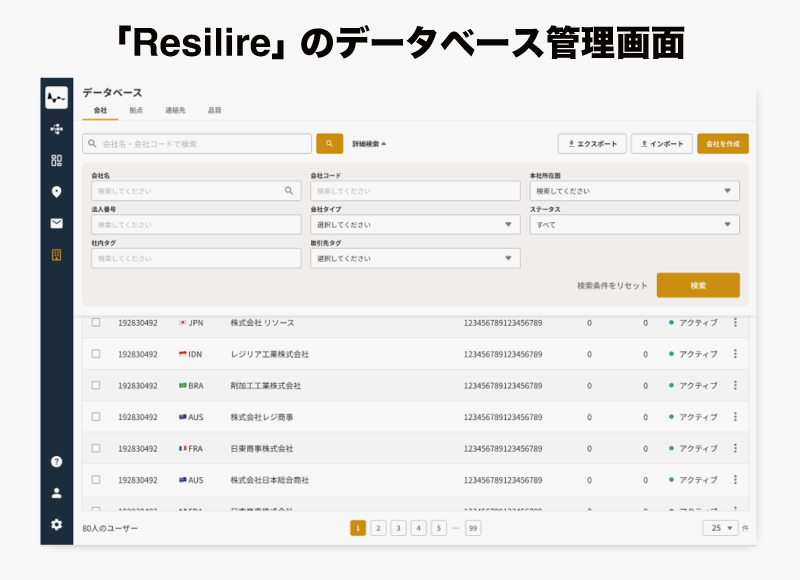800x580 pixels.
Task: Click magnifier icon inside 会社名 field
Action: (x=289, y=191)
